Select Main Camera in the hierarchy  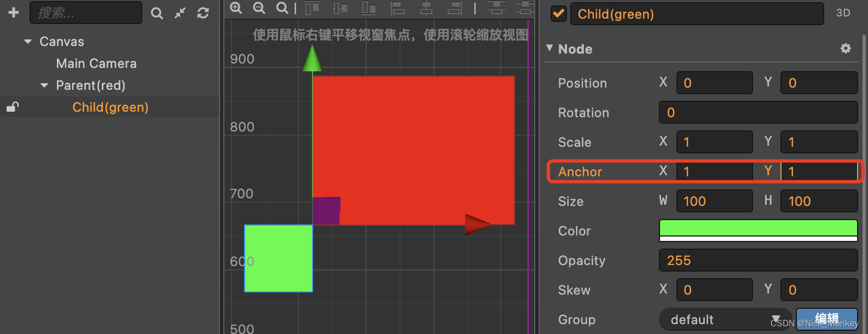(x=96, y=63)
